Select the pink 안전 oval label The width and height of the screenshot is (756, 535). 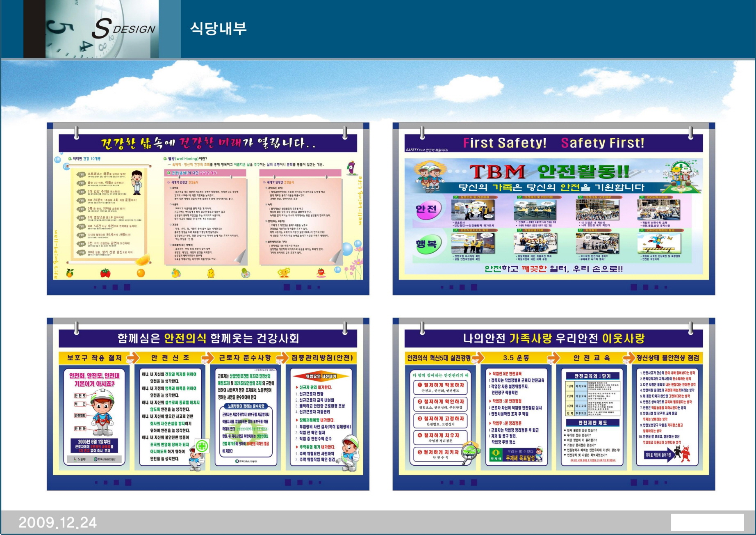pyautogui.click(x=426, y=209)
